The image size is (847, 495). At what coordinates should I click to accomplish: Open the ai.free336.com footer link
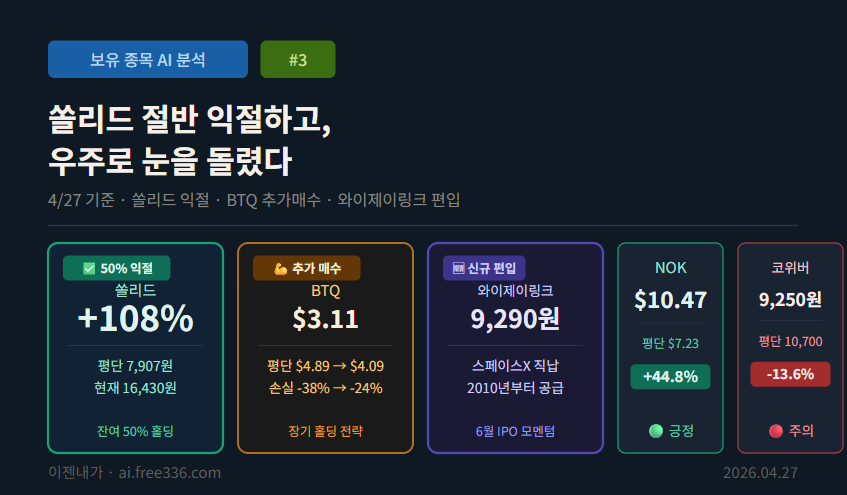click(x=170, y=473)
